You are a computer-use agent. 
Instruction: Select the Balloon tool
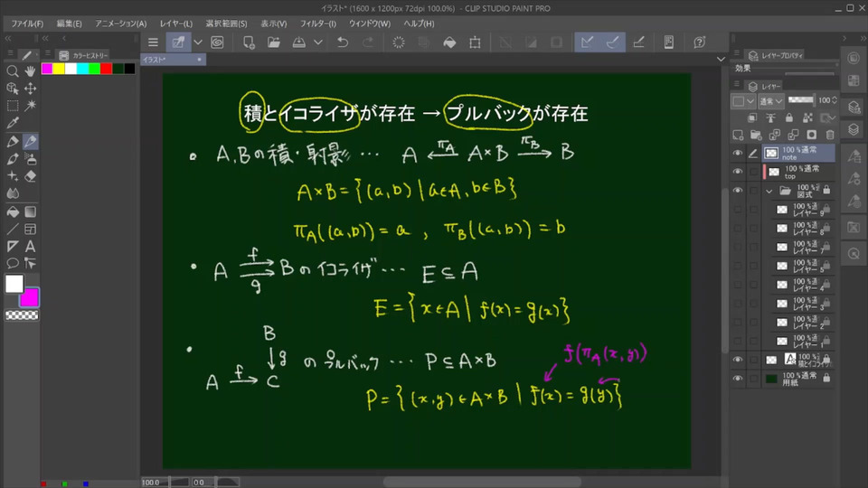(12, 263)
